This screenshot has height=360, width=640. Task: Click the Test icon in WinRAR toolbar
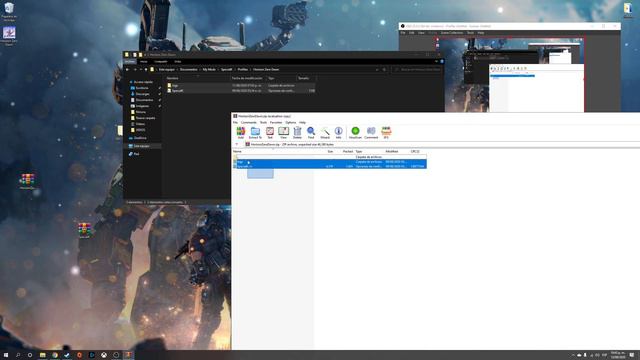tap(270, 133)
